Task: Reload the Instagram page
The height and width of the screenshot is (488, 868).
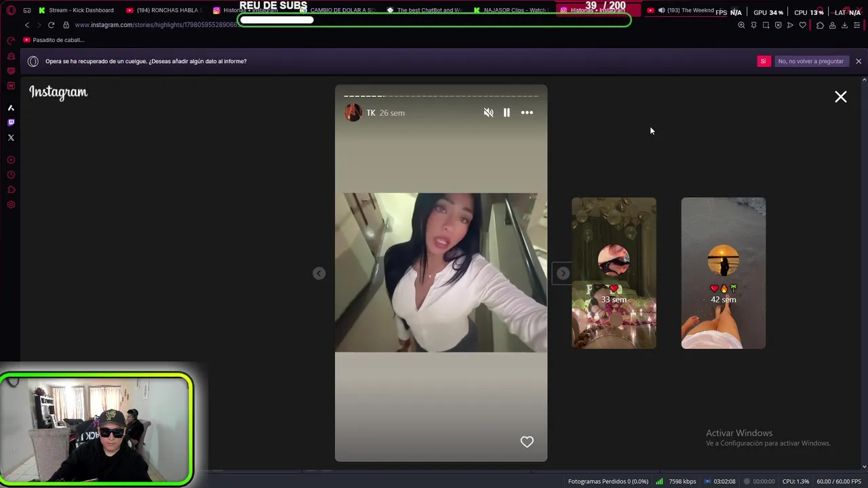Action: [51, 25]
